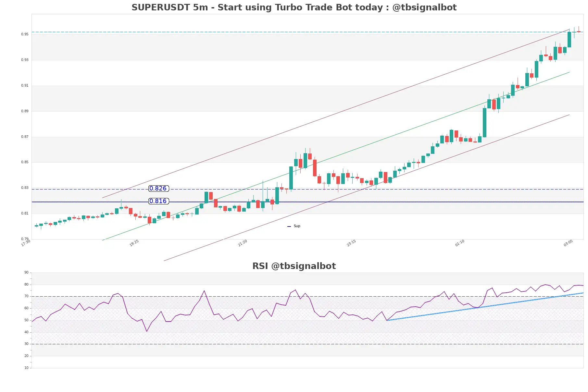Click the 0.91 price axis label
This screenshot has width=588, height=392.
25,85
